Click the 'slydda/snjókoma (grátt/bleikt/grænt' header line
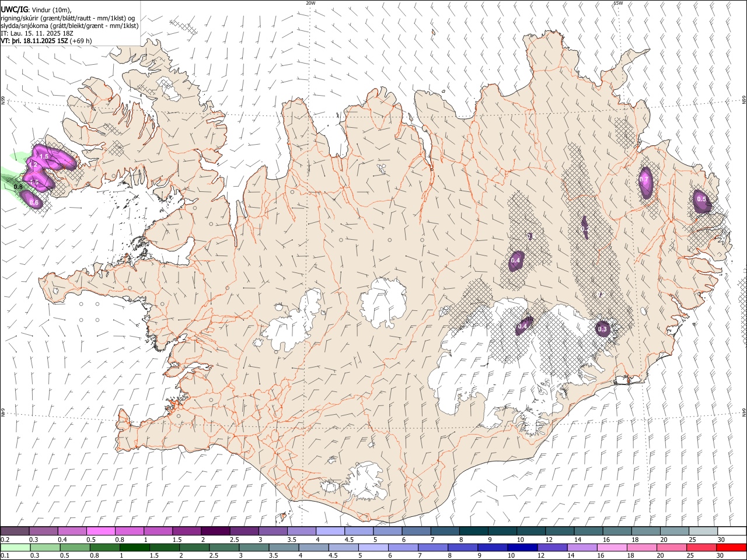 (69, 26)
